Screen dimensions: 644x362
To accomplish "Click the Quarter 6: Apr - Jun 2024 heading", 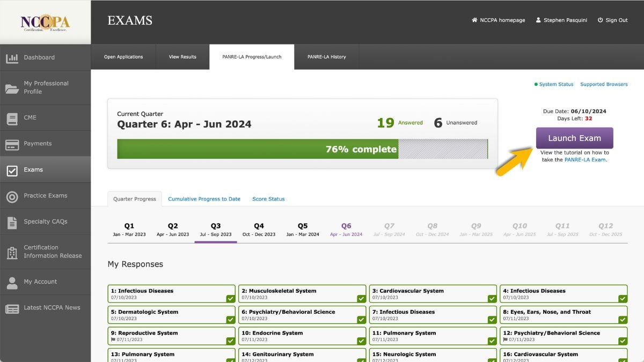I will tap(184, 124).
